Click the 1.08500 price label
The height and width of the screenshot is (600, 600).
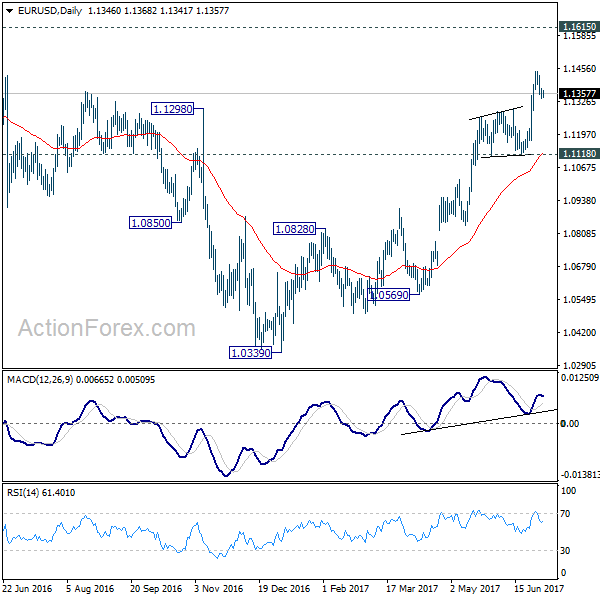(150, 223)
